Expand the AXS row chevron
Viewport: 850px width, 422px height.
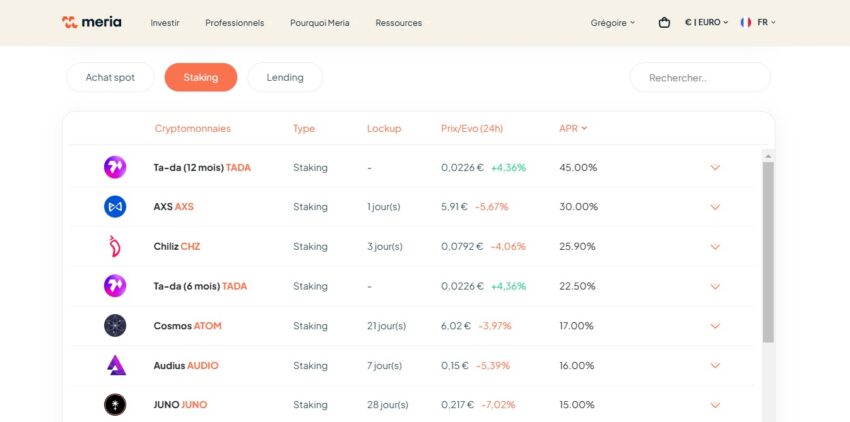point(715,207)
